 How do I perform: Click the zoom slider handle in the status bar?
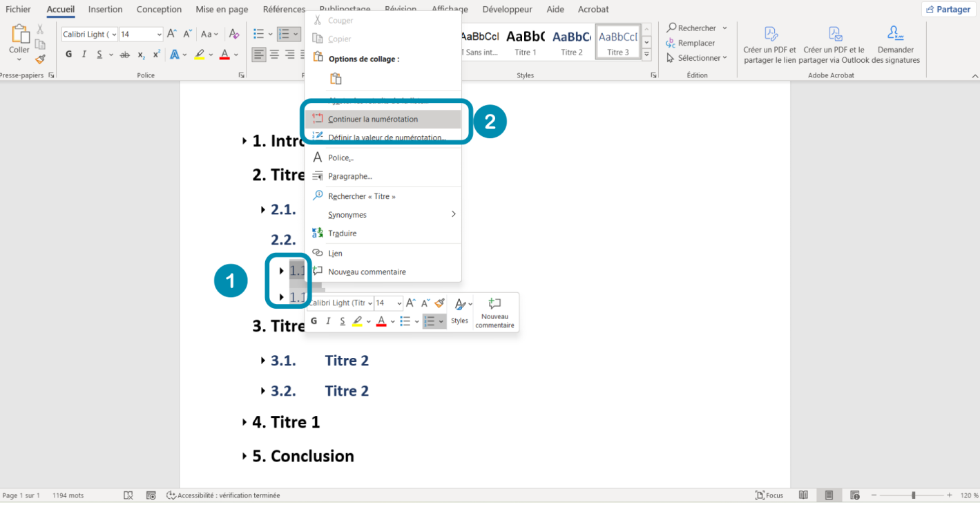tap(914, 495)
